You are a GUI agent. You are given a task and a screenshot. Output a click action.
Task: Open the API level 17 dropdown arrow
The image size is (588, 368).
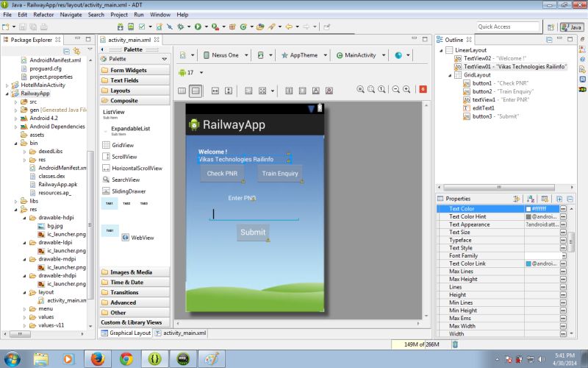pyautogui.click(x=201, y=72)
